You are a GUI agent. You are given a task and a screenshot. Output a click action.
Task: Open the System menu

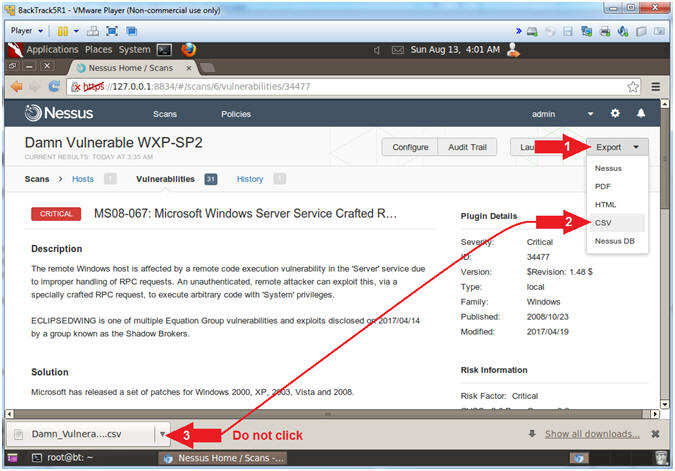(x=134, y=50)
